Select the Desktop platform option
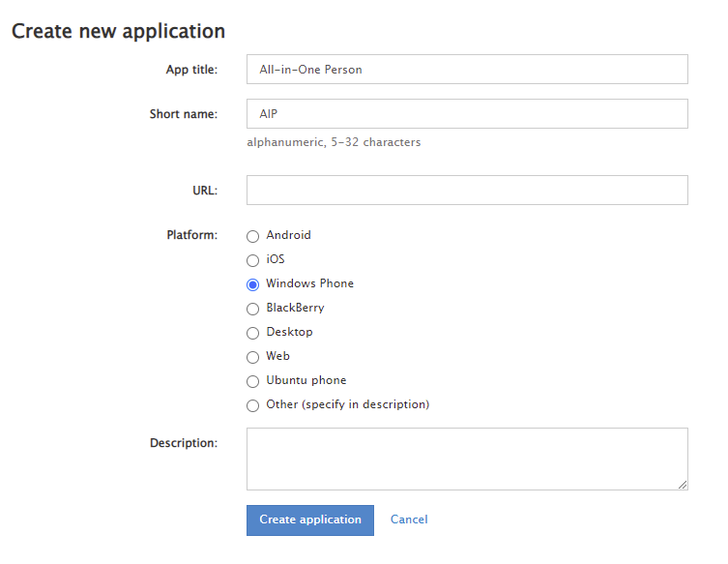728x564 pixels. [253, 333]
